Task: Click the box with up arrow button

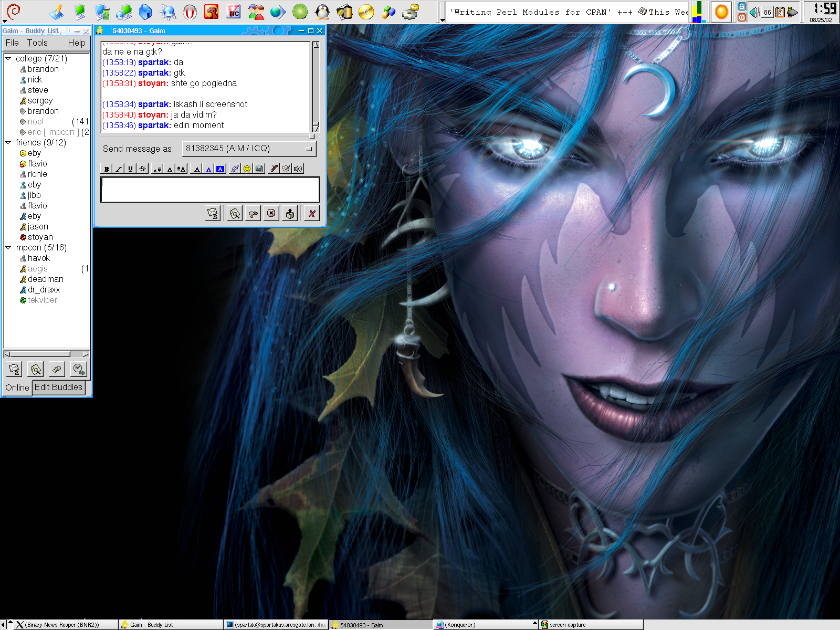Action: coord(290,213)
